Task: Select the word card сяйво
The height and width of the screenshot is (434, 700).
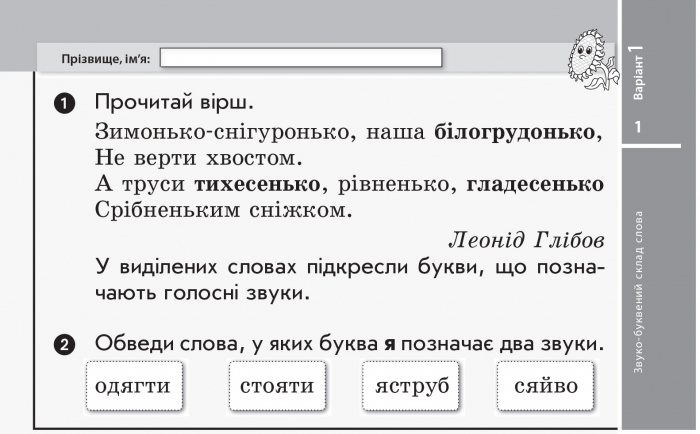Action: point(546,386)
